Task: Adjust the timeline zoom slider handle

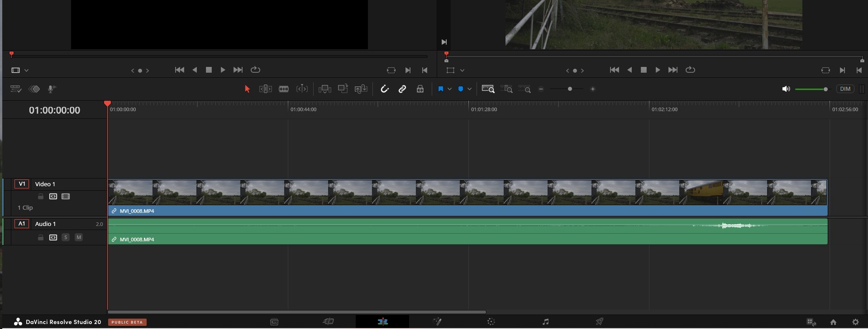Action: pyautogui.click(x=570, y=89)
